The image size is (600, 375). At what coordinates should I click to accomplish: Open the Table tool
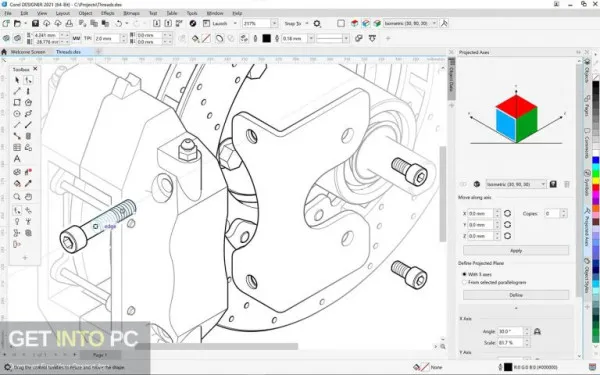click(17, 147)
